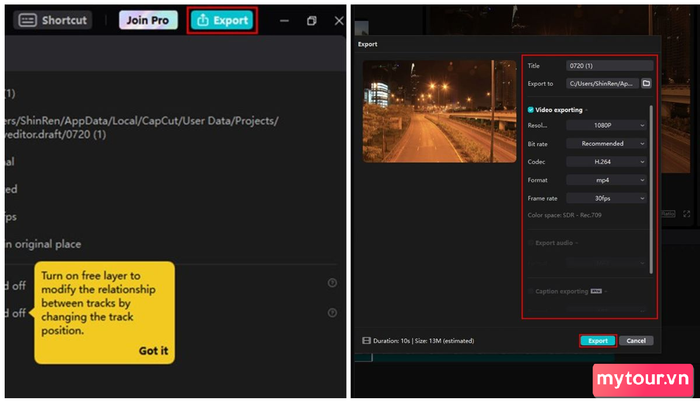Click the Join Pro button
Screen dimensions: 700x405
(148, 20)
